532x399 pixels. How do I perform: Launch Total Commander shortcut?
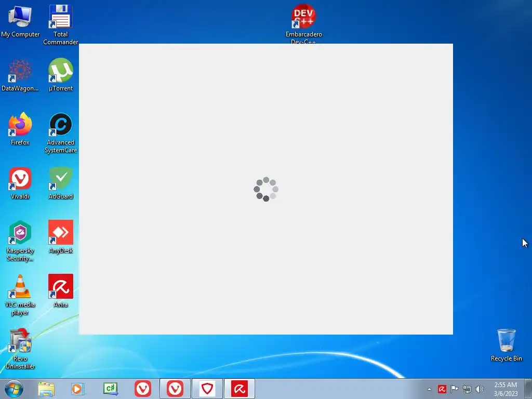[x=60, y=24]
